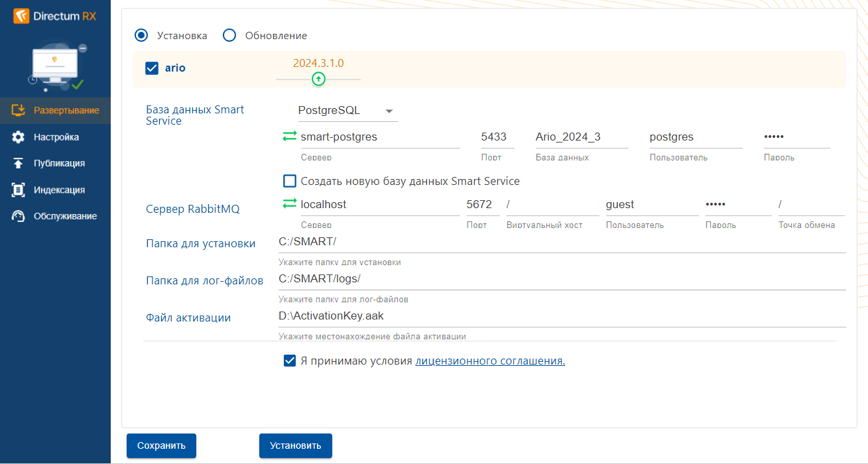This screenshot has height=464, width=868.
Task: Click the Точка обмена field
Action: [x=811, y=205]
